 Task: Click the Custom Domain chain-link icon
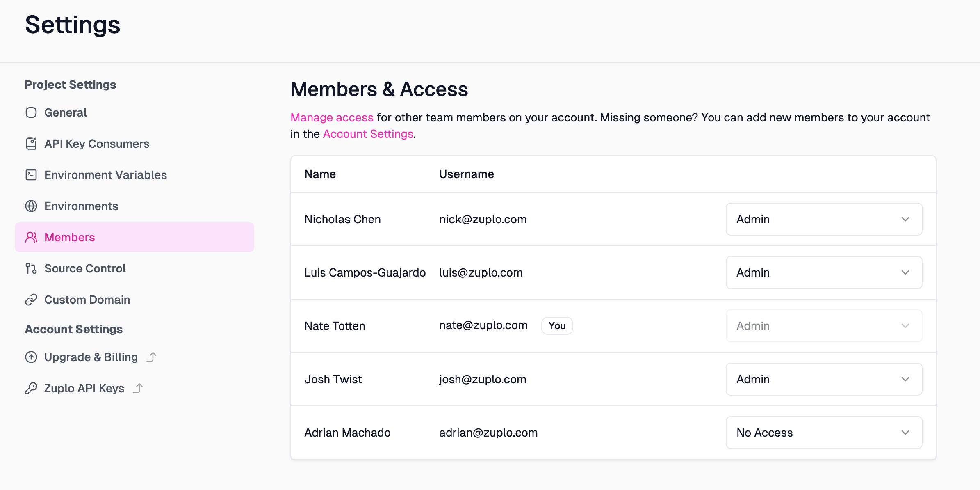pyautogui.click(x=31, y=300)
